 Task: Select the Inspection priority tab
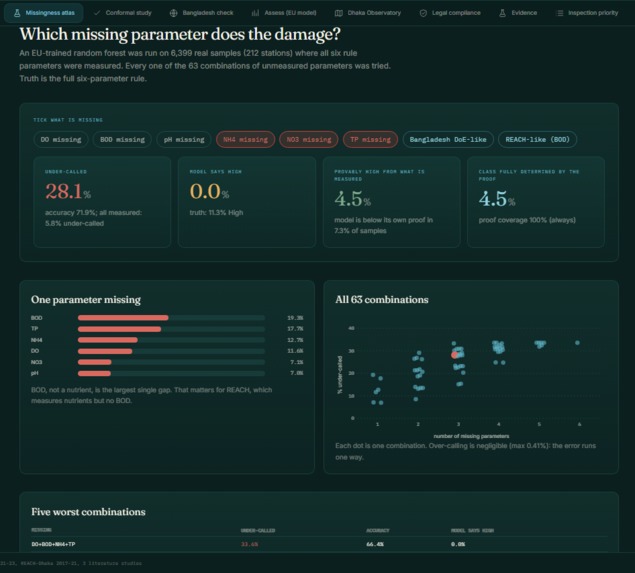tap(587, 13)
